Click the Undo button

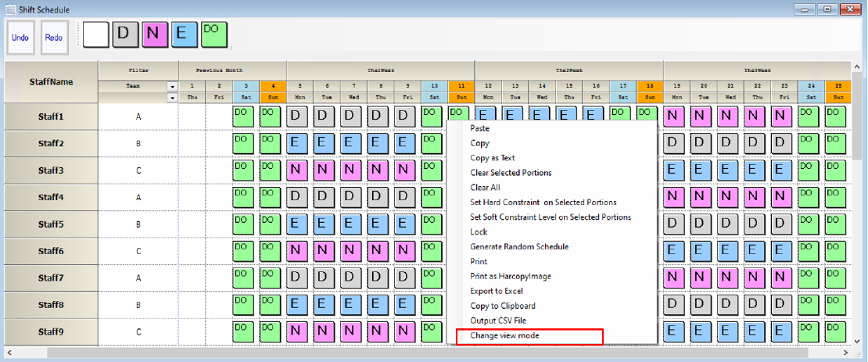pyautogui.click(x=20, y=38)
